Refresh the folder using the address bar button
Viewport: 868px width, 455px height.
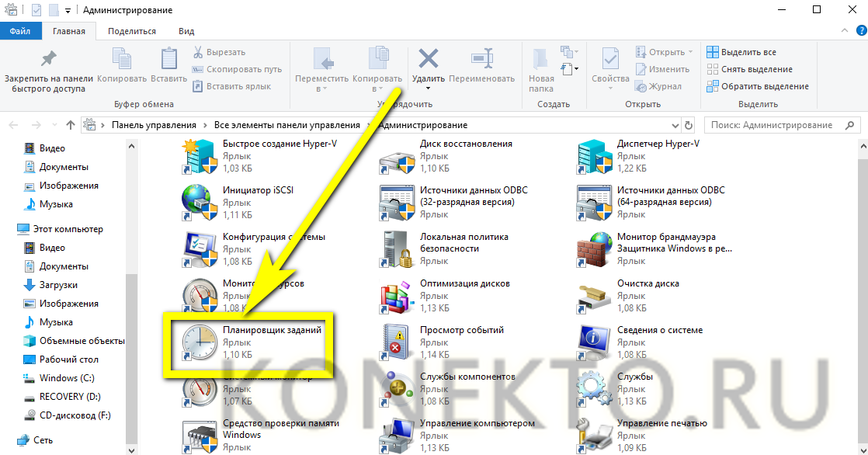(x=688, y=125)
